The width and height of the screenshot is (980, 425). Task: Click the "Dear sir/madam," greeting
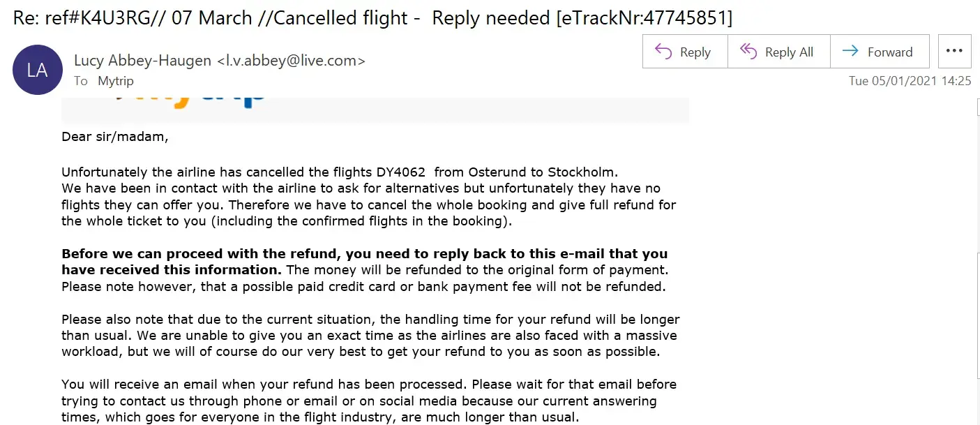point(115,137)
